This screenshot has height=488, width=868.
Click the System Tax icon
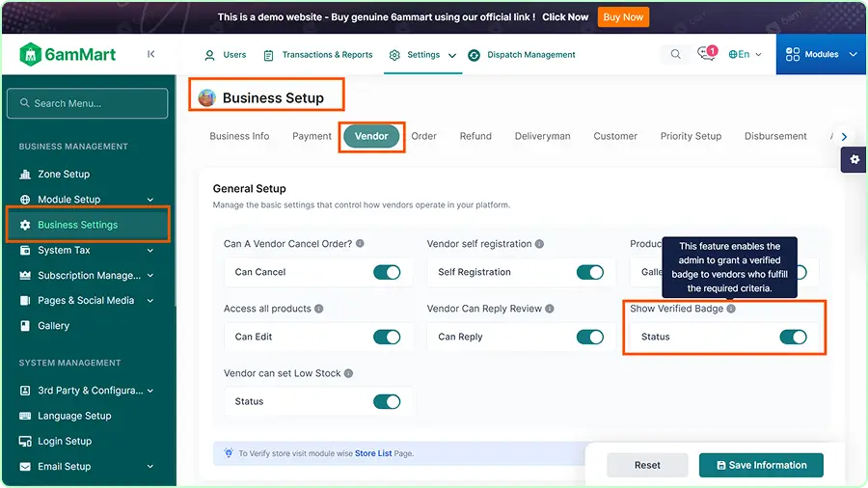pos(25,250)
